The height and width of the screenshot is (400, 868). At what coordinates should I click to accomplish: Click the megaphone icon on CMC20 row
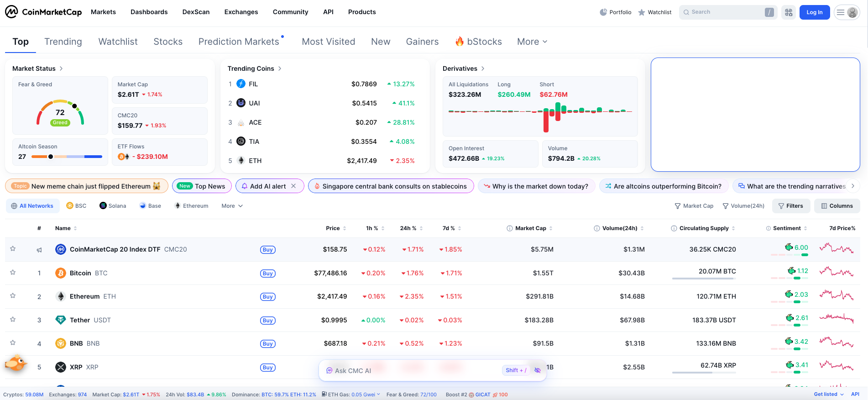click(39, 250)
